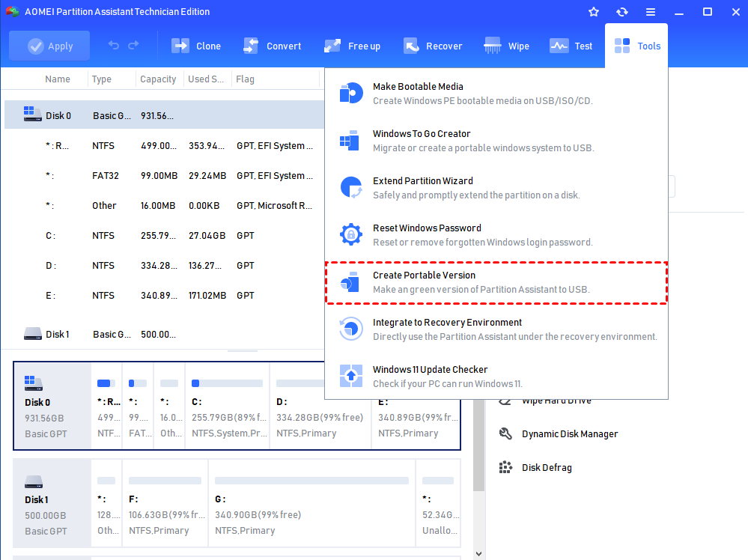The height and width of the screenshot is (560, 748).
Task: Select C: 255.79GB block in disk map
Action: pyautogui.click(x=228, y=407)
